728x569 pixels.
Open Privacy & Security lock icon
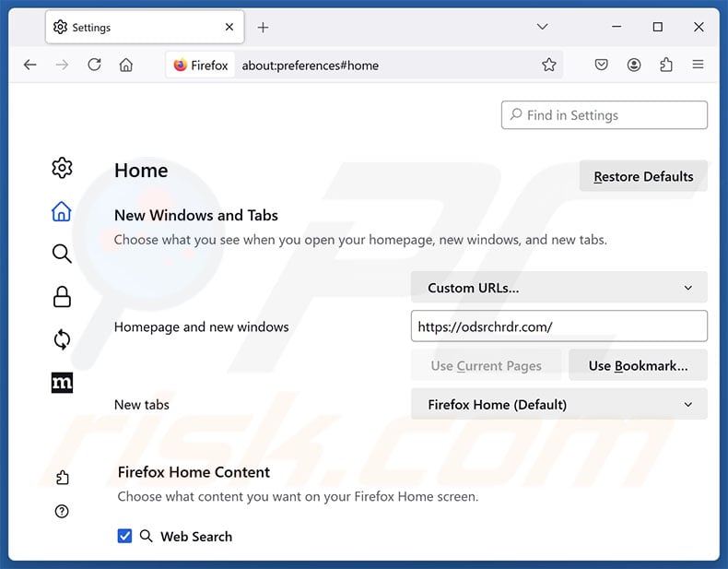tap(62, 297)
